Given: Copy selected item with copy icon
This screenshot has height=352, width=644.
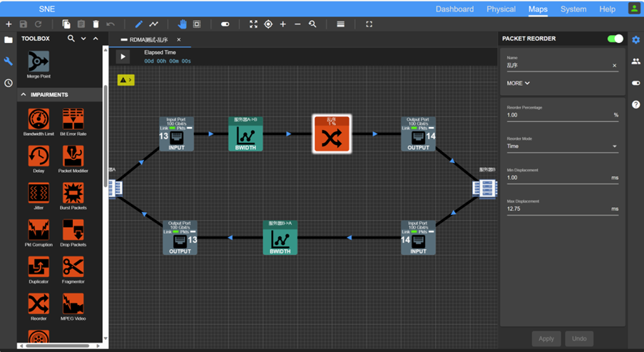Looking at the screenshot, I should pyautogui.click(x=66, y=24).
